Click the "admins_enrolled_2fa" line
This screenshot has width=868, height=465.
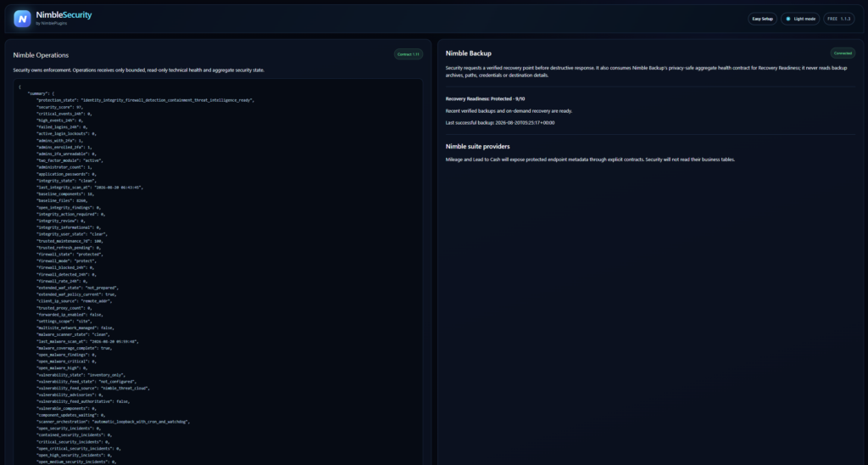(x=64, y=148)
